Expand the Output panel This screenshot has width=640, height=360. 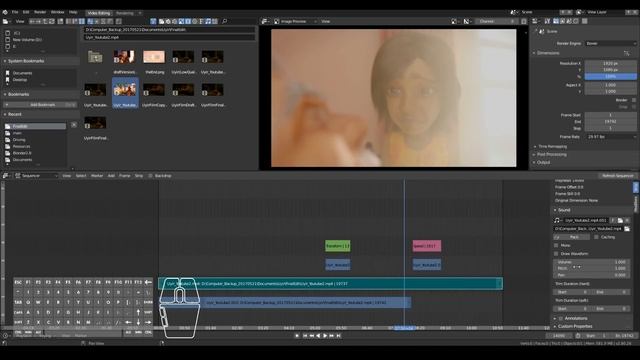pyautogui.click(x=543, y=162)
